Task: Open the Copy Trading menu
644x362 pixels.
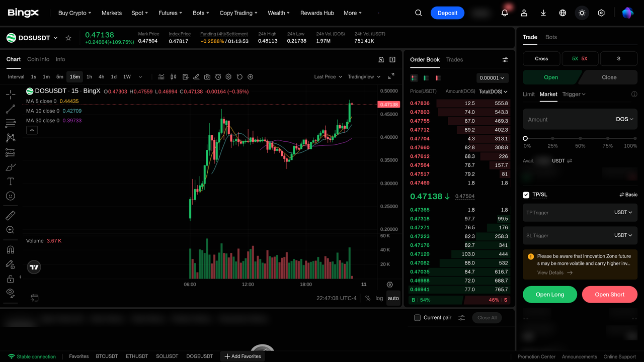Action: (x=238, y=13)
